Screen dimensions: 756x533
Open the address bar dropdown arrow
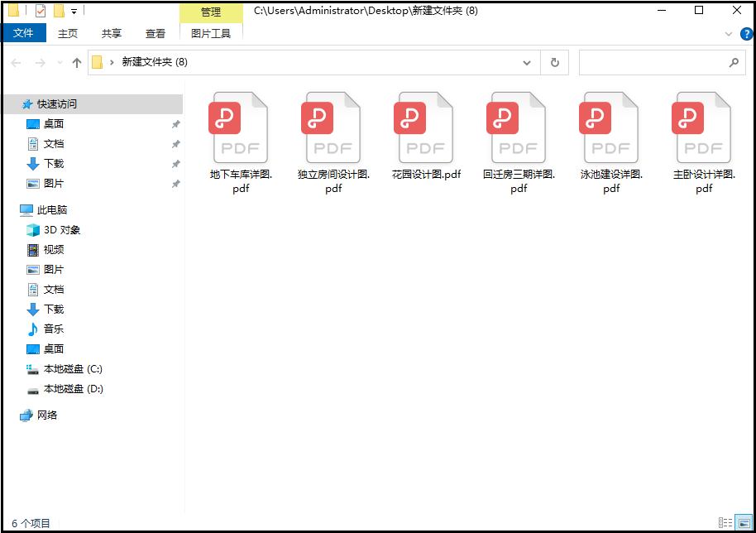tap(527, 62)
